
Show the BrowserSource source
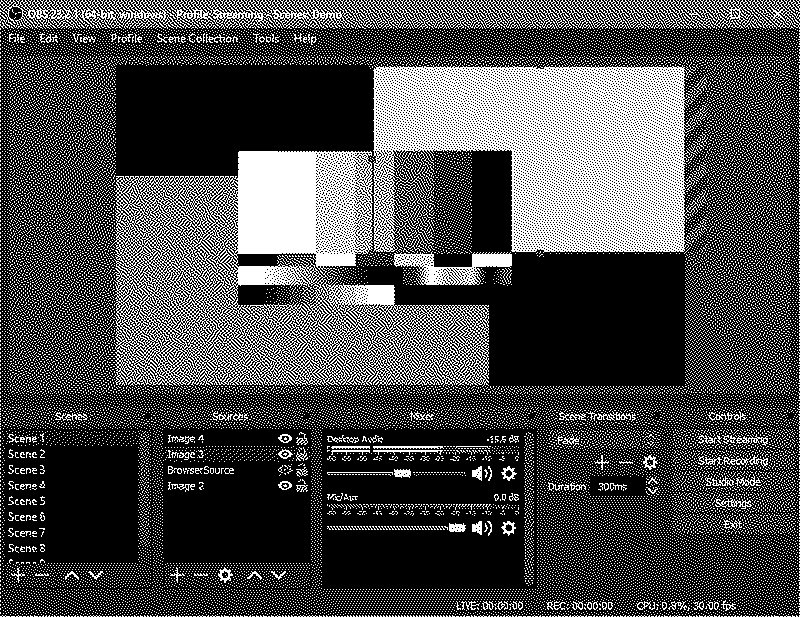[x=285, y=470]
